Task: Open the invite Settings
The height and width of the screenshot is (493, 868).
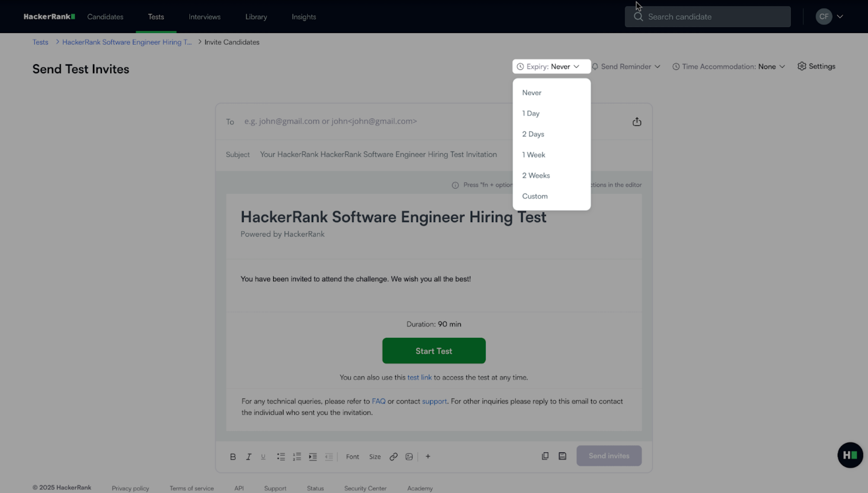Action: point(816,66)
